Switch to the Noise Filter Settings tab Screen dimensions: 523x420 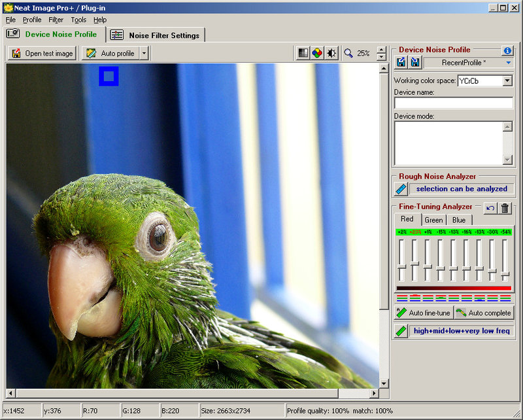(156, 35)
